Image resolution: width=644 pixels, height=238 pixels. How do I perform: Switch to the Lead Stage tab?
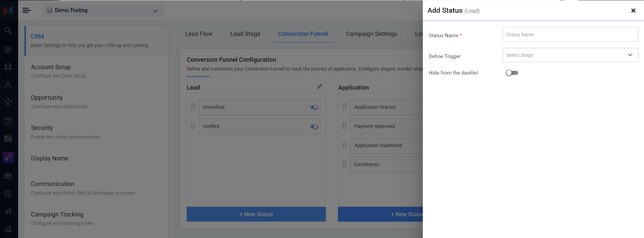point(245,34)
